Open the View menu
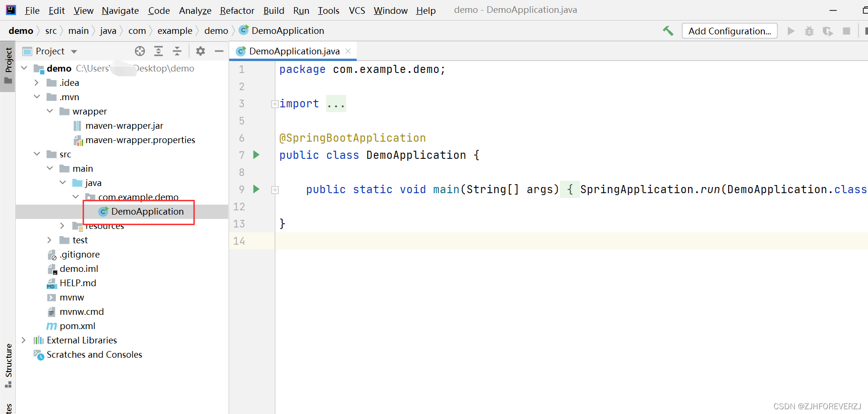868x414 pixels. (x=84, y=10)
